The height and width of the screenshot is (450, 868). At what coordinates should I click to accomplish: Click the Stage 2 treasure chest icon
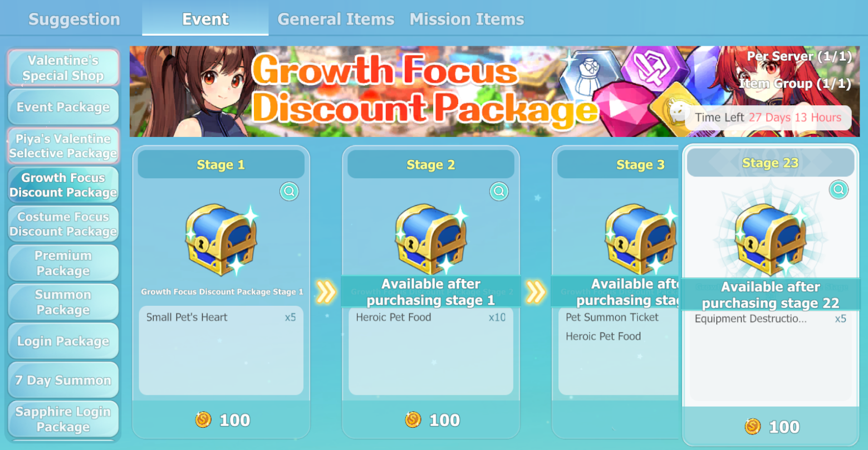(431, 239)
